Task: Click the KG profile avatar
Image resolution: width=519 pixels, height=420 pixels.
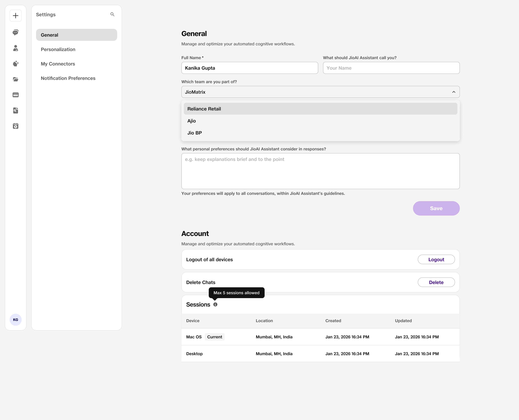Action: [x=16, y=320]
